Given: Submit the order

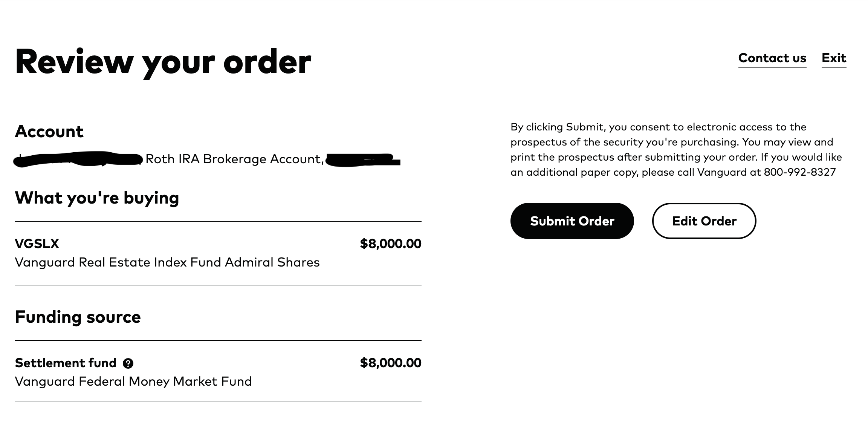Looking at the screenshot, I should point(572,221).
